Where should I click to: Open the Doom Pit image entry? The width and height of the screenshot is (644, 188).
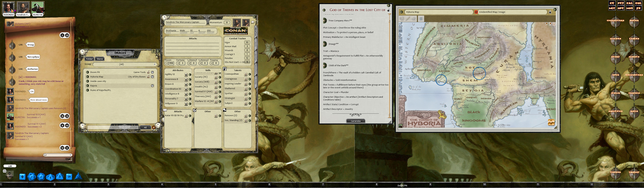[95, 72]
